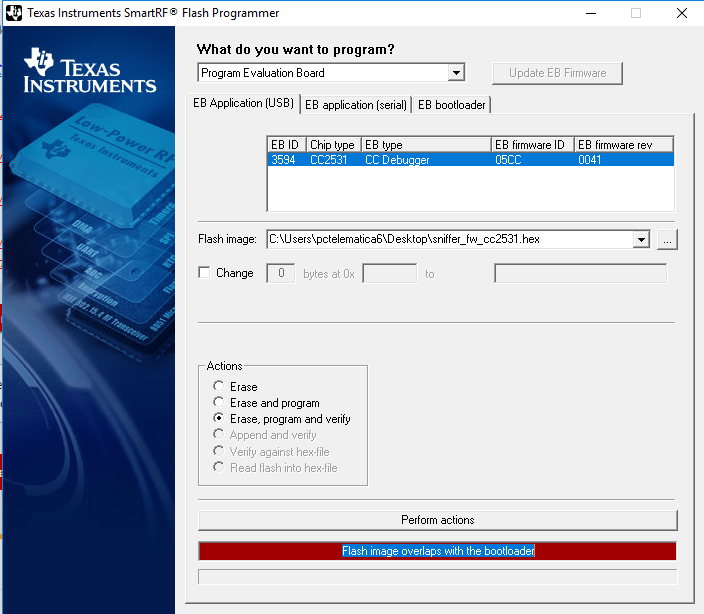Select Erase and program option

click(219, 402)
